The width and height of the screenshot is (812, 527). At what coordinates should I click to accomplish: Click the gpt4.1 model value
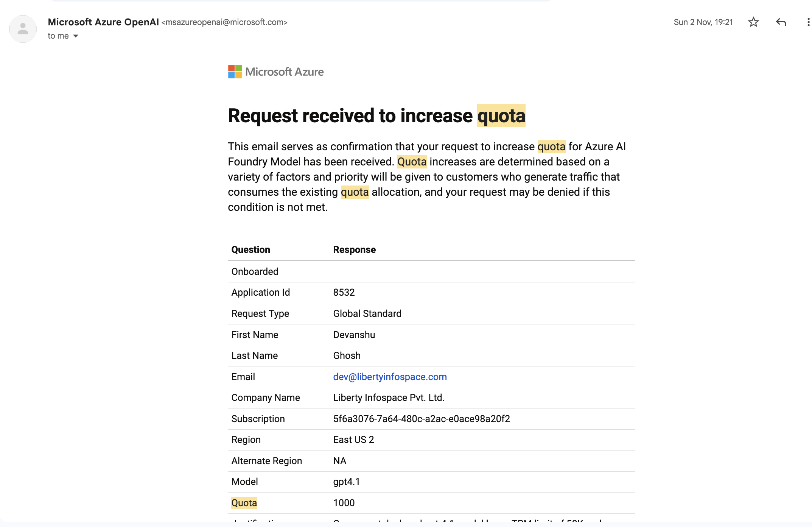click(x=346, y=482)
